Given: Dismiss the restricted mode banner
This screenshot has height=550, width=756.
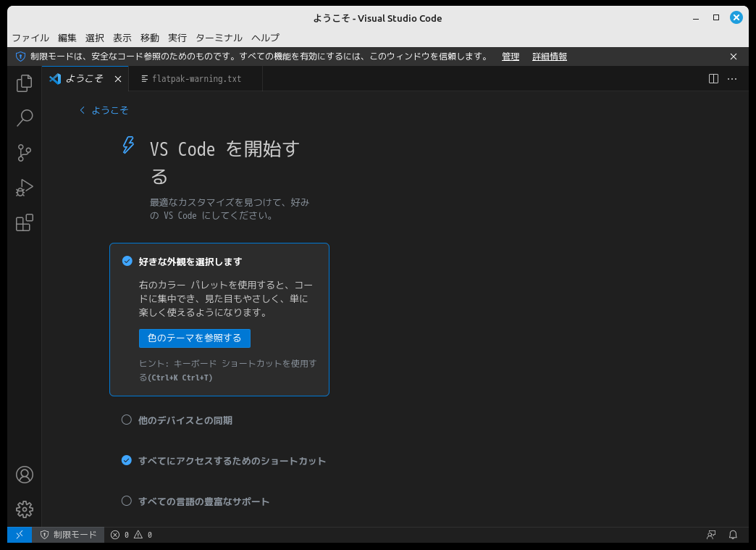Looking at the screenshot, I should coord(734,57).
